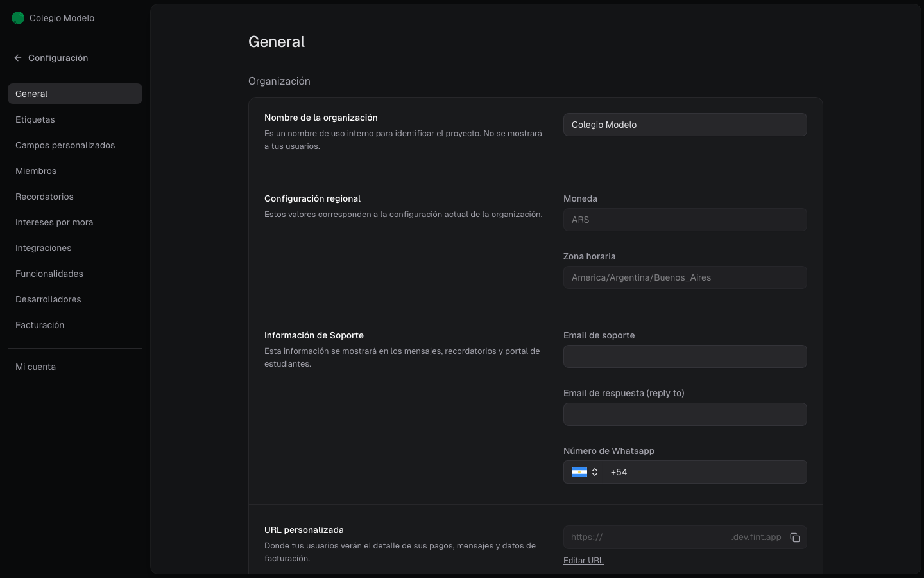This screenshot has height=578, width=924.
Task: Click the Número de Whatsapp label
Action: click(609, 451)
